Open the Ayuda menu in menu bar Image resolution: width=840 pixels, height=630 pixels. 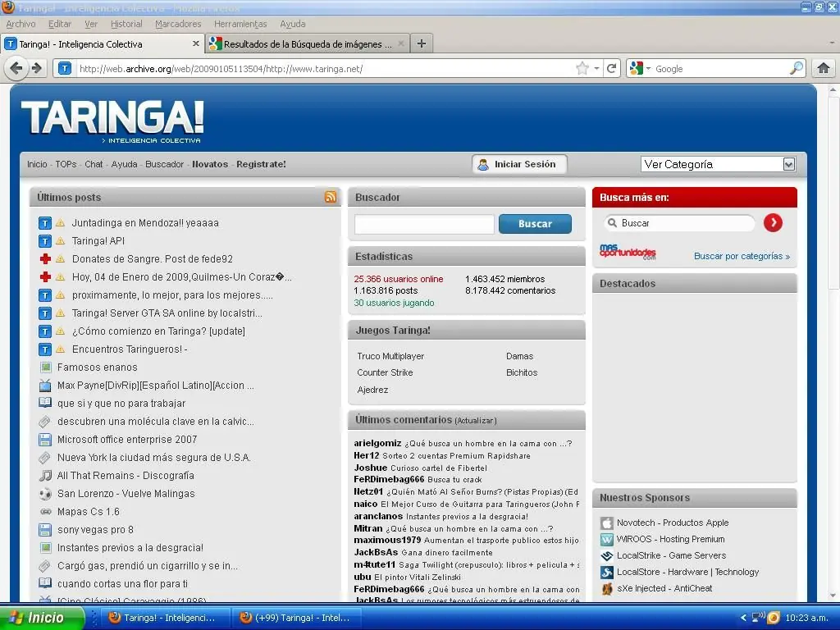(x=293, y=24)
